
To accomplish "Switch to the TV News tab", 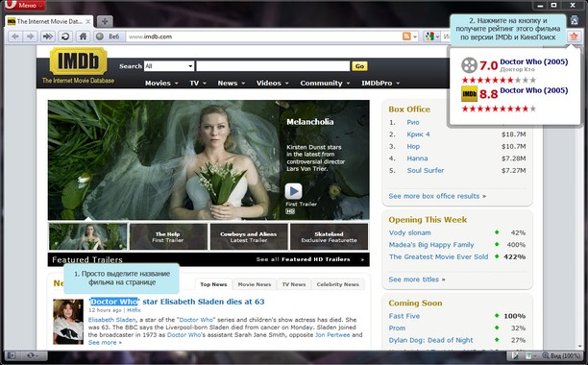I will coord(294,284).
